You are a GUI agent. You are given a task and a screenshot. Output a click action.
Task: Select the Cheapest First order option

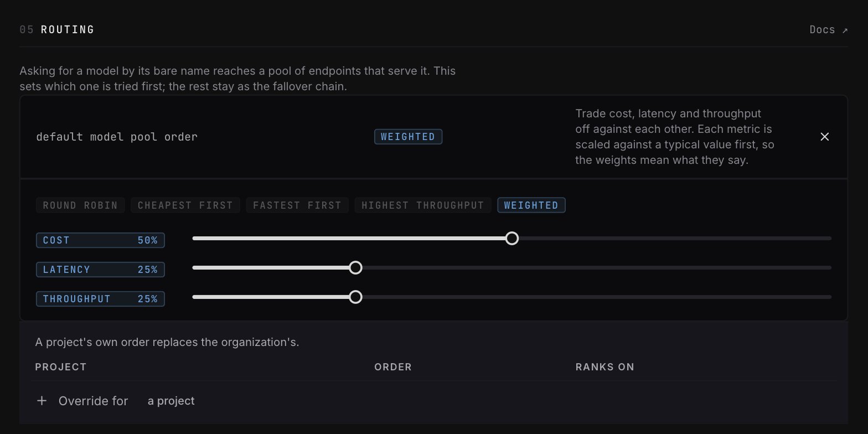(185, 205)
